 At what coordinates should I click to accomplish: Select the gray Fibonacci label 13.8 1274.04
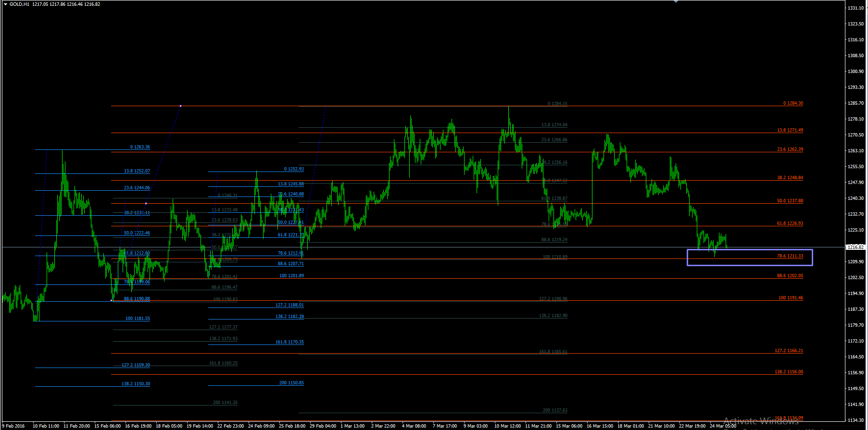pyautogui.click(x=554, y=125)
